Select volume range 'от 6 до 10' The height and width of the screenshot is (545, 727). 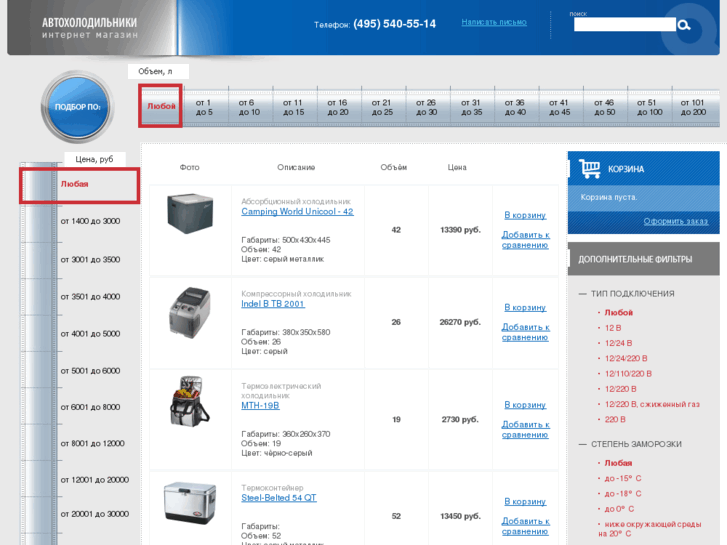(249, 107)
